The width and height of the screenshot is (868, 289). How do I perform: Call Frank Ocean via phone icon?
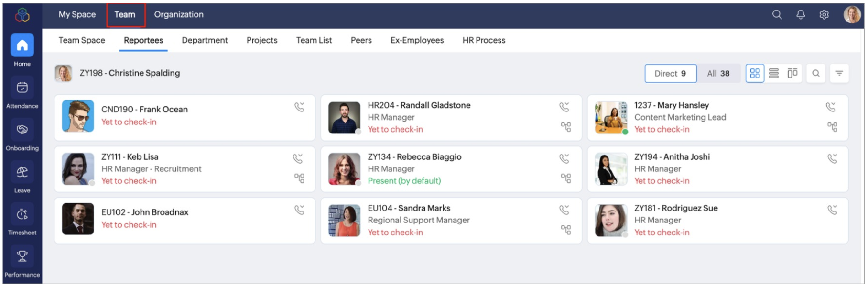click(x=299, y=107)
